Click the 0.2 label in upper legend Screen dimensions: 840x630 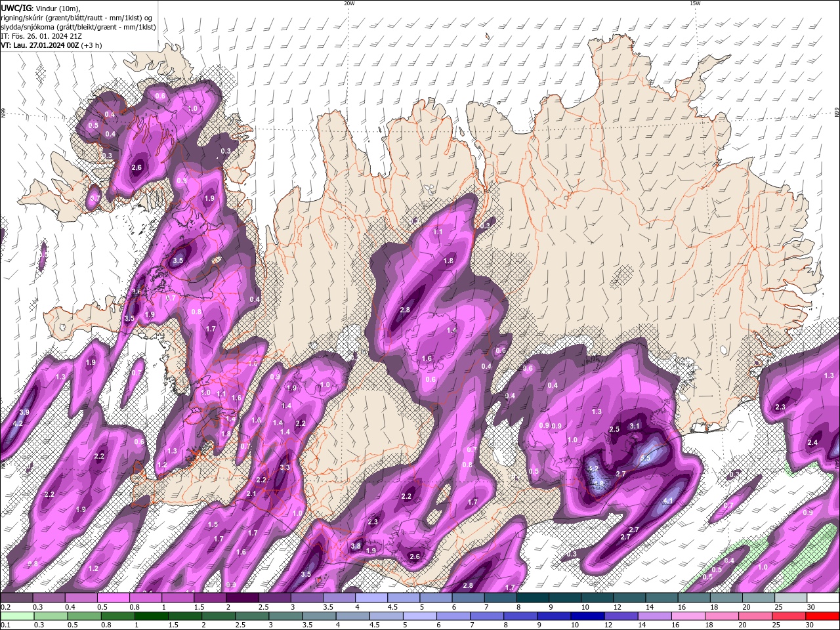coord(5,608)
